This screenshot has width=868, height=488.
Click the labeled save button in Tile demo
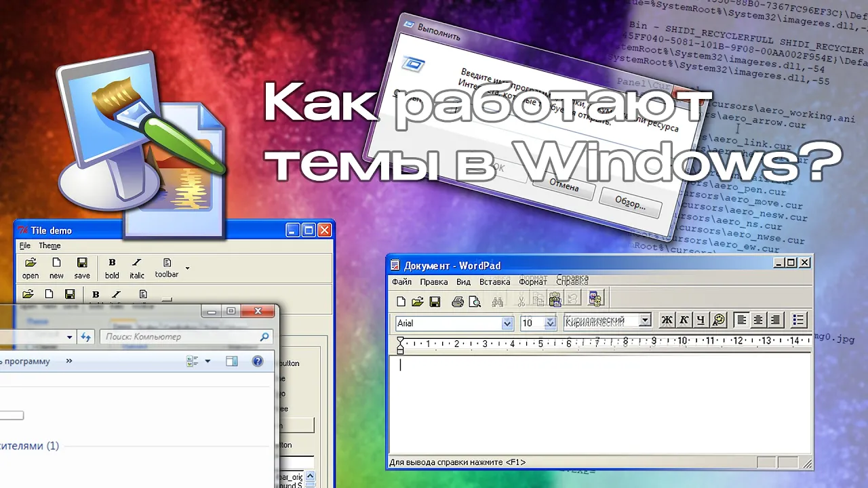(82, 268)
